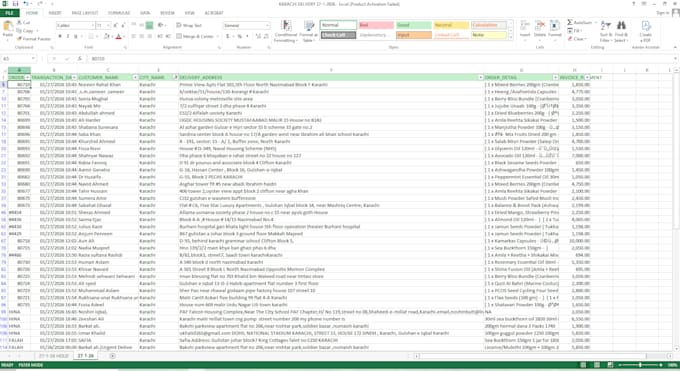Expand the cell Styles gallery
680x371 pixels.
pyautogui.click(x=510, y=38)
